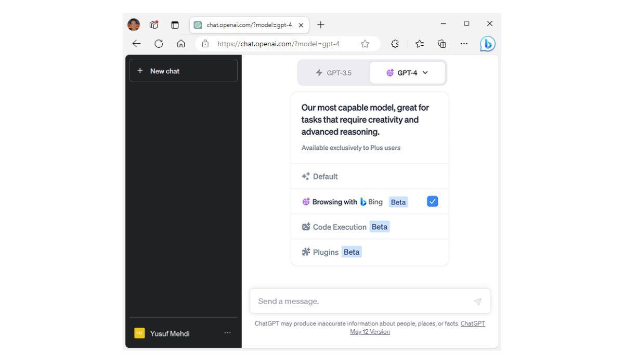
Task: Bookmark page with the star icon
Action: coord(365,44)
